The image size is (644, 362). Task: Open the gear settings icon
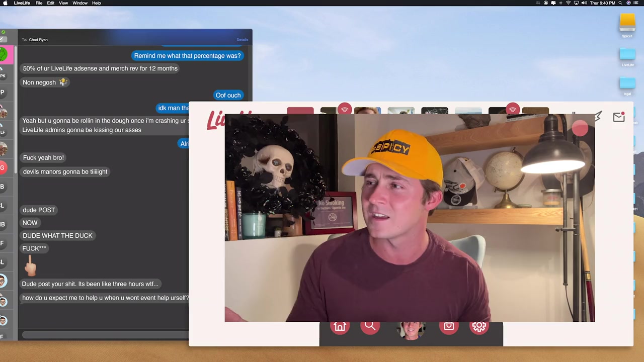coord(478,326)
